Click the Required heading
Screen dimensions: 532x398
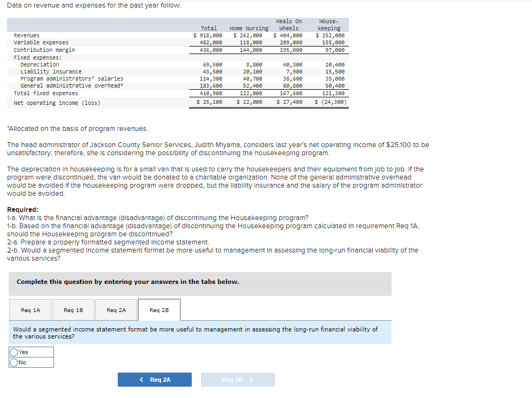tap(23, 209)
